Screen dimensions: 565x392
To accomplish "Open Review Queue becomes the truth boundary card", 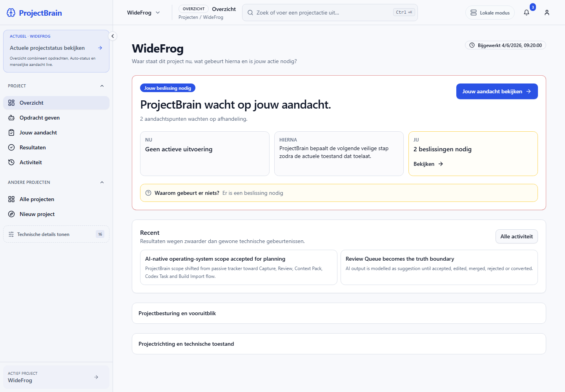I will (439, 267).
